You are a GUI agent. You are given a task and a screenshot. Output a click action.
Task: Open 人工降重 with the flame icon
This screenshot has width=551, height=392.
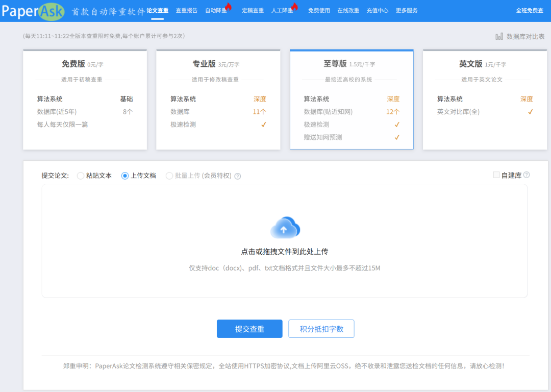click(283, 10)
